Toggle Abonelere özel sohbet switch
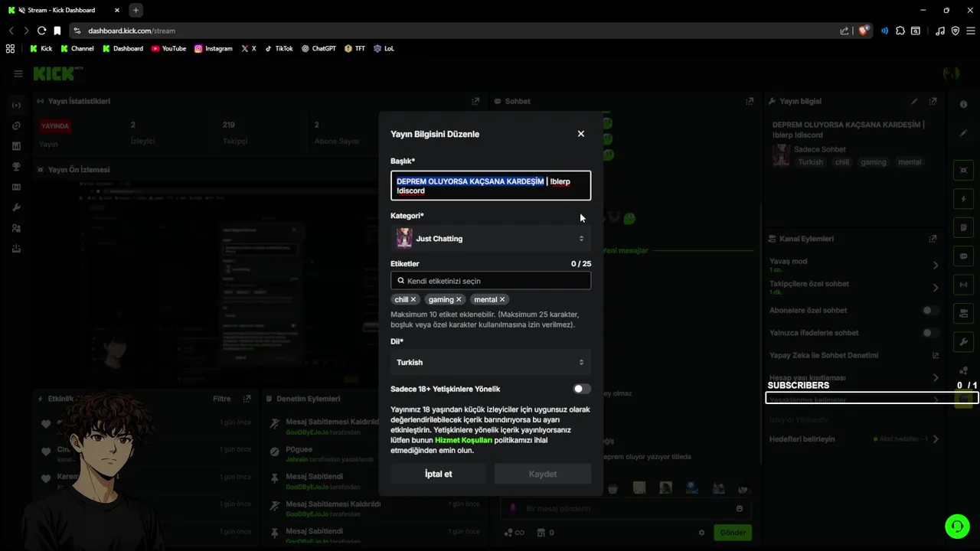The width and height of the screenshot is (980, 551). [x=930, y=311]
